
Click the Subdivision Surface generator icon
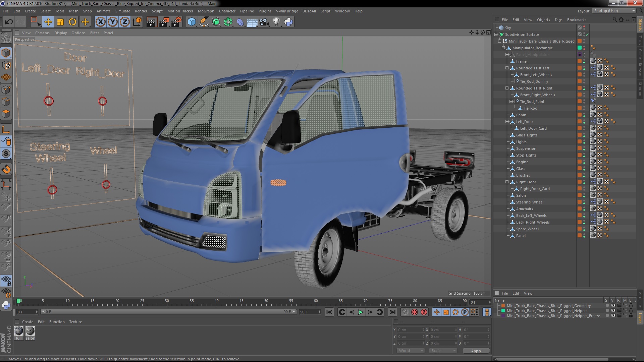tap(216, 22)
